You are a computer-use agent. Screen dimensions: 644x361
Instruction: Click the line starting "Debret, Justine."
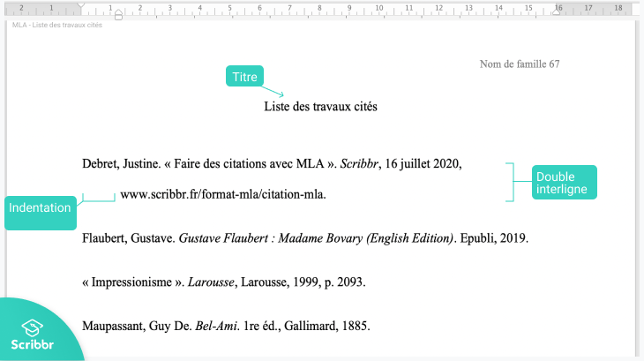272,164
